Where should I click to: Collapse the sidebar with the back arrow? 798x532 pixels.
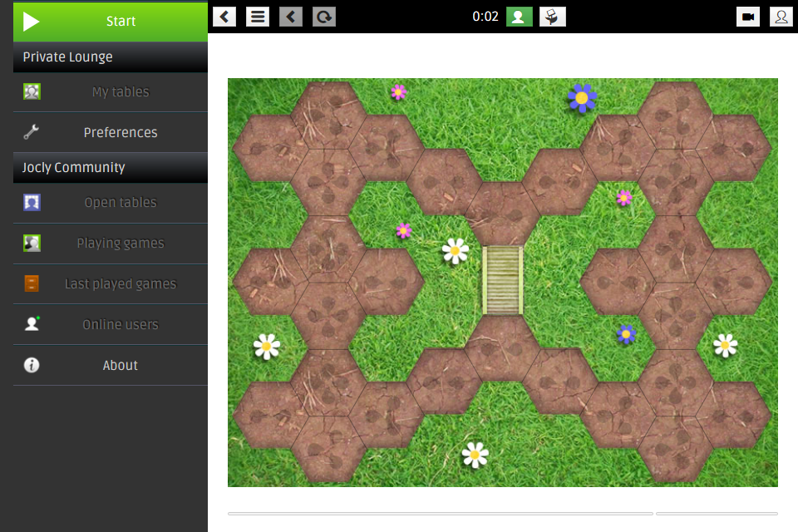(224, 17)
